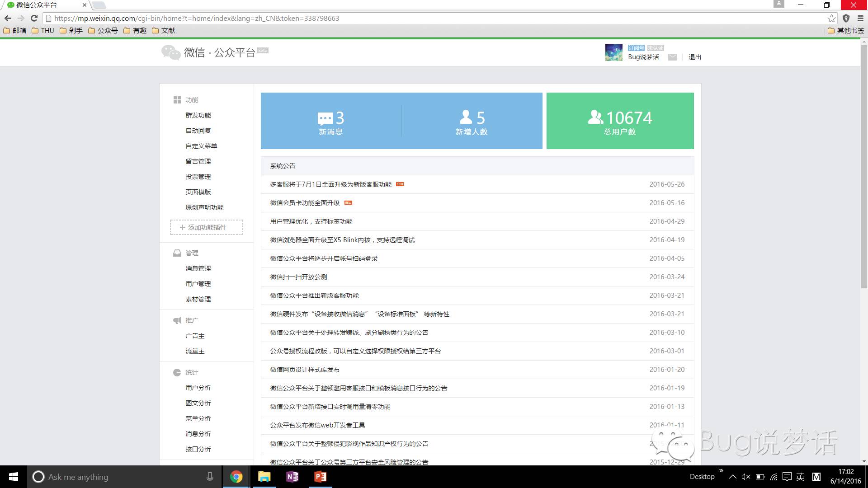
Task: Click the 管理 section icon in the sidebar
Action: click(177, 253)
